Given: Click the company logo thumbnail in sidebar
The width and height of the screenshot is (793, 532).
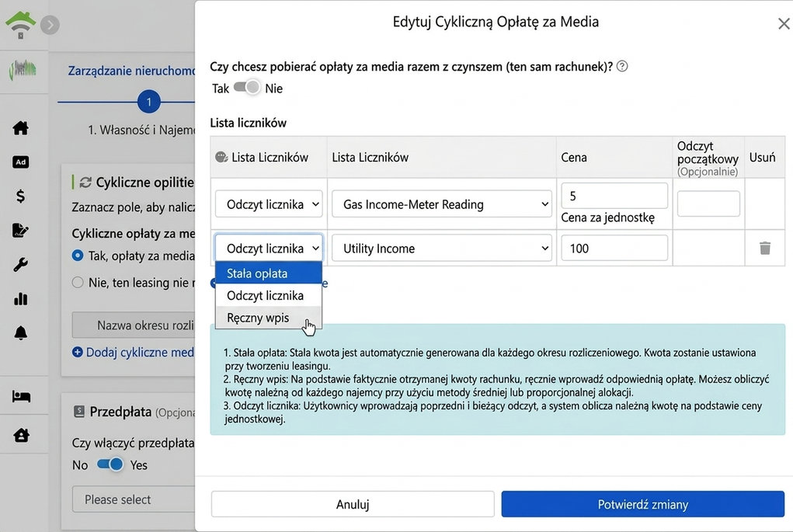Looking at the screenshot, I should tap(23, 71).
